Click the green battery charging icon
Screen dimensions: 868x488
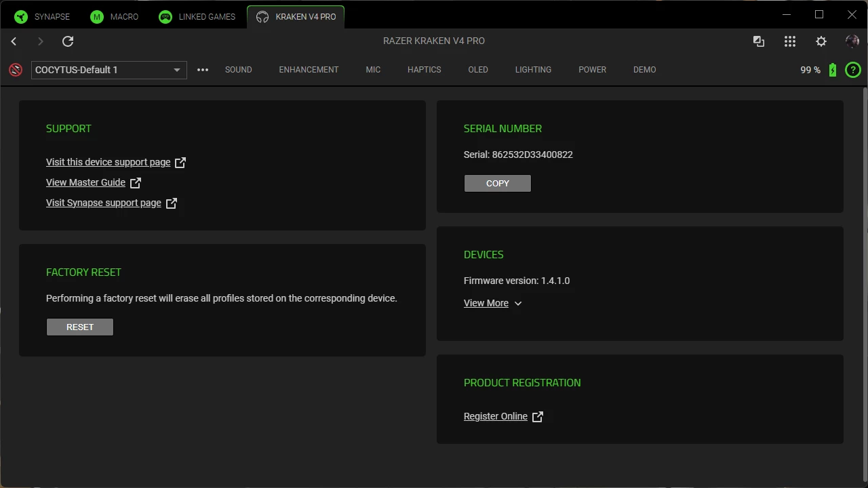pyautogui.click(x=833, y=70)
